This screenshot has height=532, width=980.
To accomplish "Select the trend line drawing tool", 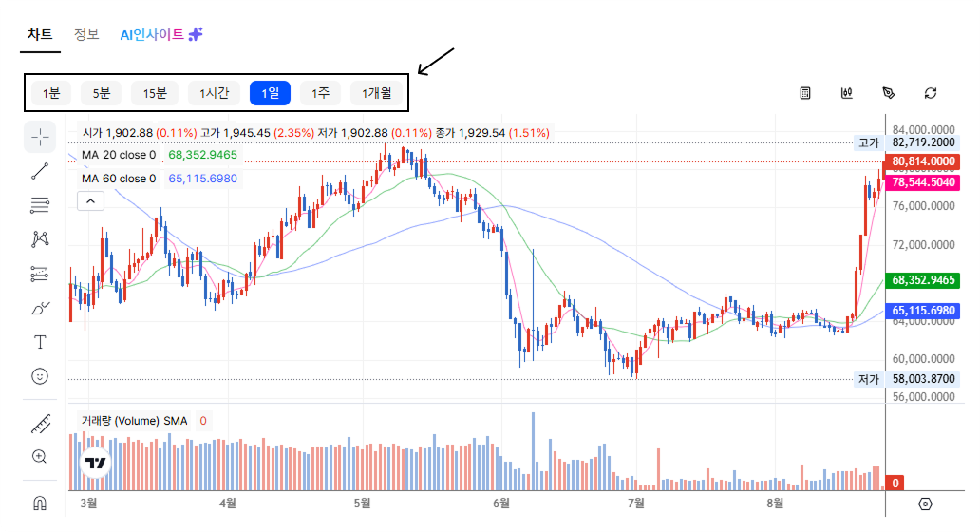I will click(40, 171).
